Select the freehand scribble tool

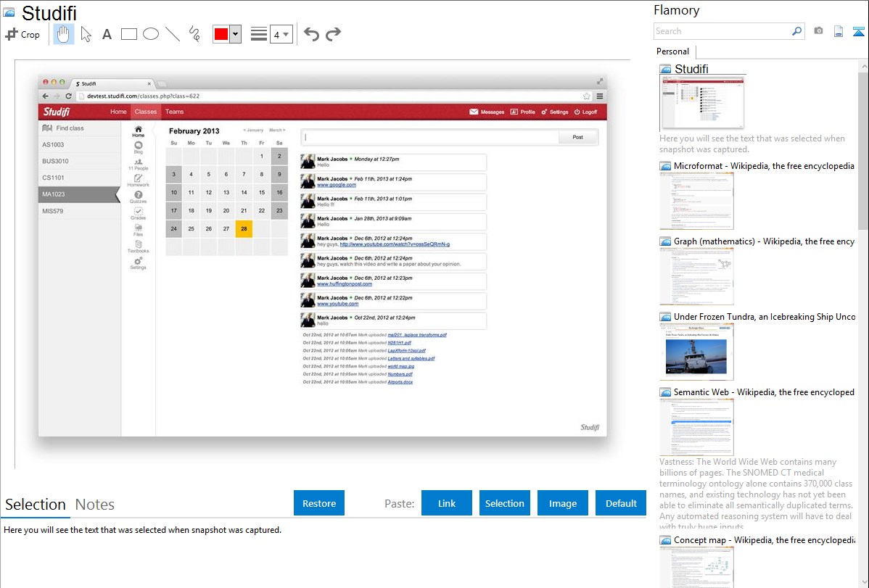194,34
